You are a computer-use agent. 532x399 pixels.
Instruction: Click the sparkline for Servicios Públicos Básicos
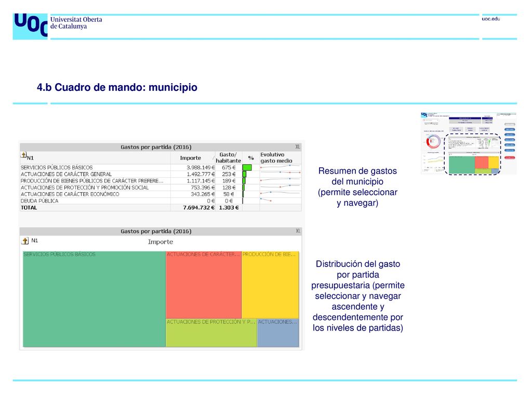point(280,167)
